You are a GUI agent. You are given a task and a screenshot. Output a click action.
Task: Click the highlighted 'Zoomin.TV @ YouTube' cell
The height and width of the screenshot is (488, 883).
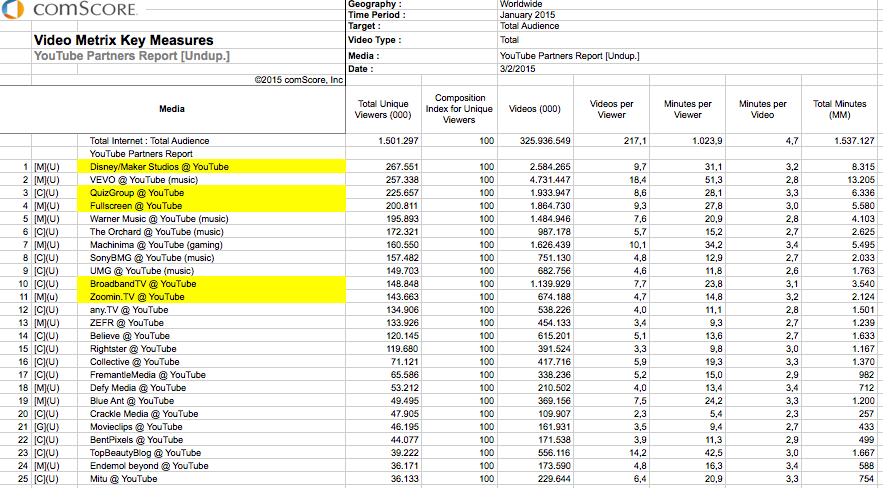pyautogui.click(x=212, y=297)
